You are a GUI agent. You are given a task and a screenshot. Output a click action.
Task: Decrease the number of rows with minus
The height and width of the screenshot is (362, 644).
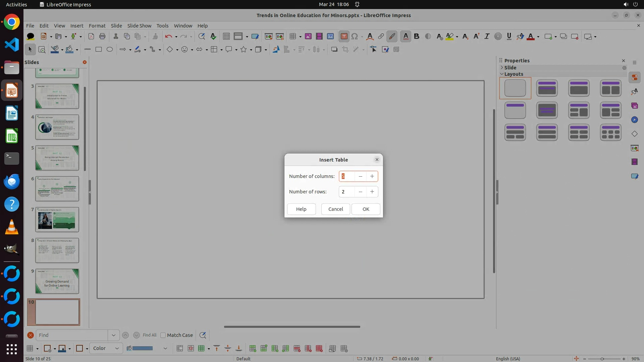pyautogui.click(x=360, y=192)
